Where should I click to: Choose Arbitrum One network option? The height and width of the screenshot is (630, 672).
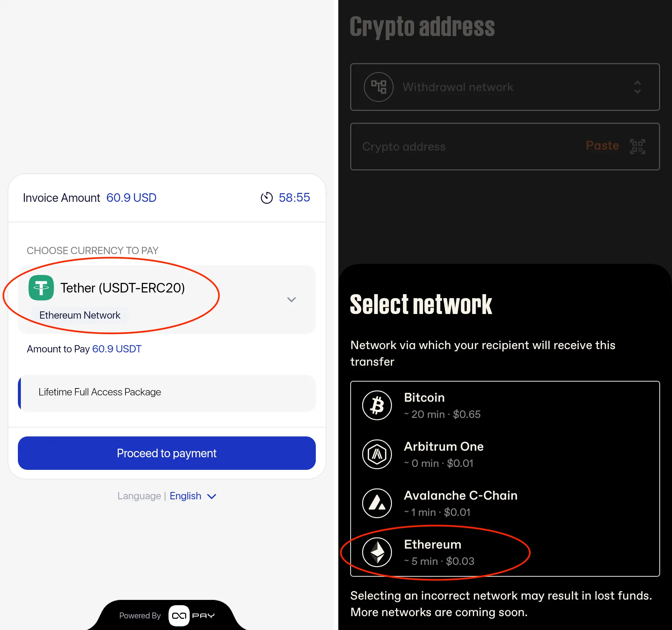(x=444, y=454)
